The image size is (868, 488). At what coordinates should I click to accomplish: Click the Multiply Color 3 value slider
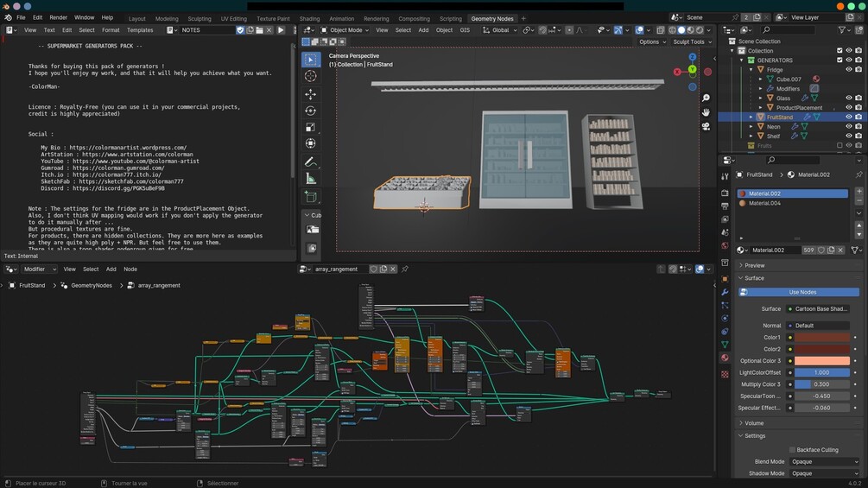tap(821, 384)
